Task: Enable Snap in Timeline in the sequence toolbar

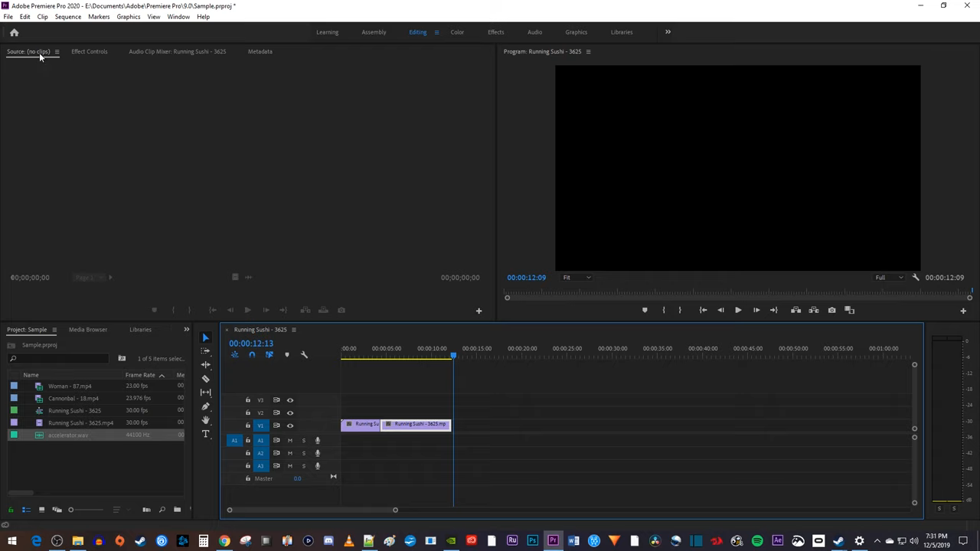Action: (x=252, y=355)
